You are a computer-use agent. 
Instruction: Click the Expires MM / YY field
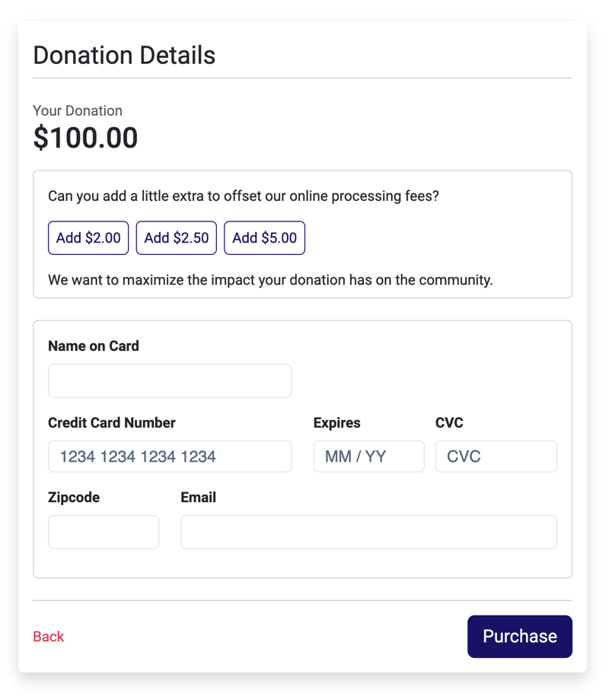(368, 457)
